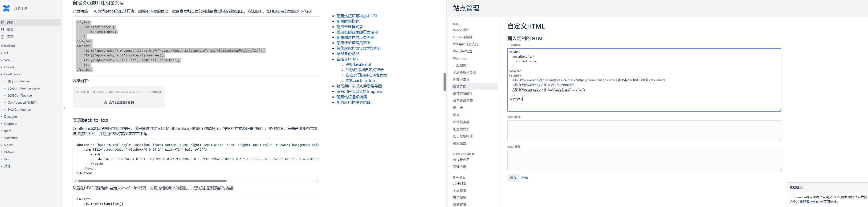Expand the Nginx tree node
Image resolution: width=868 pixels, height=207 pixels.
pos(1,145)
